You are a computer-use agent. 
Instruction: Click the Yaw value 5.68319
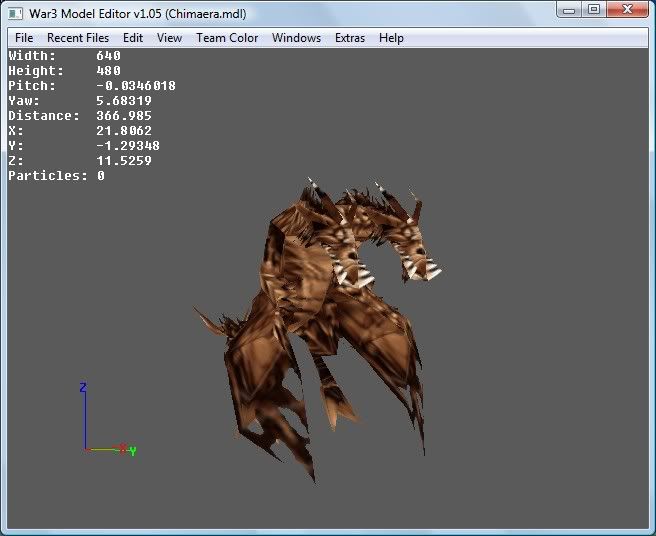(x=124, y=100)
